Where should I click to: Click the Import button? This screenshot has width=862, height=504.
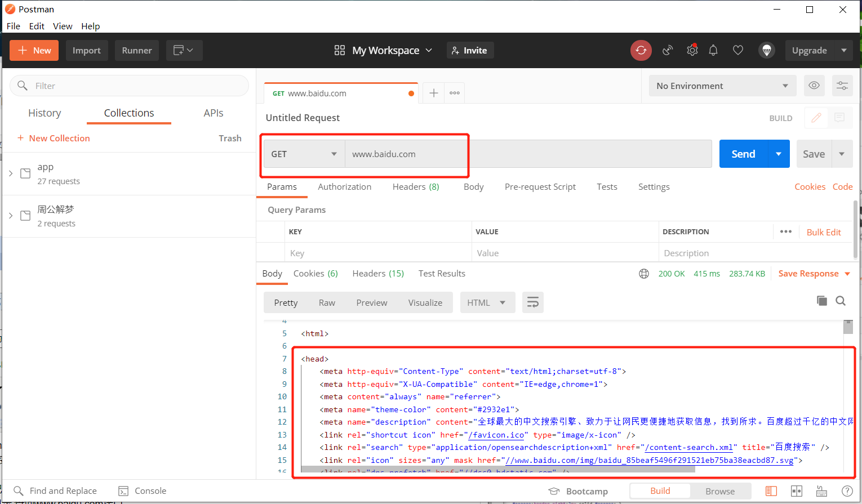click(87, 50)
